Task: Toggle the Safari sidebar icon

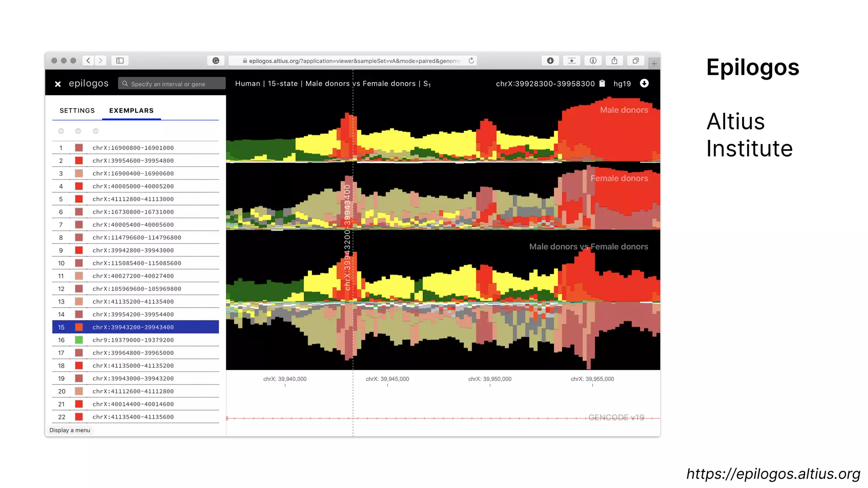Action: click(x=120, y=61)
